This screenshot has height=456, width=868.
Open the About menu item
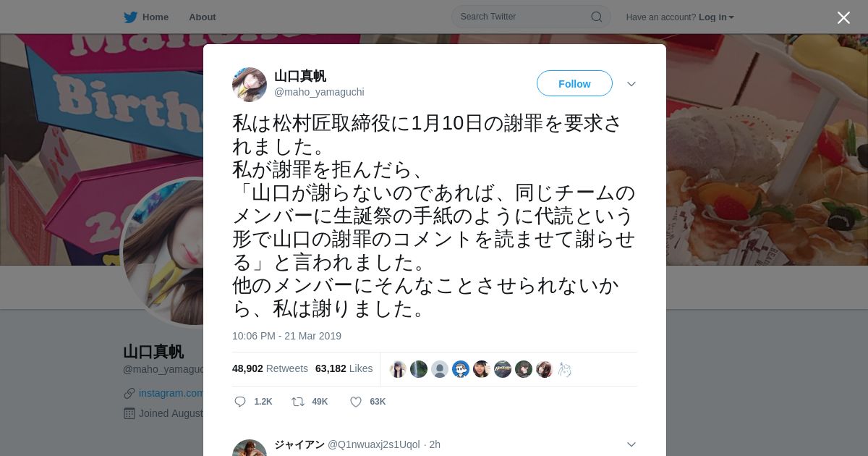coord(203,17)
